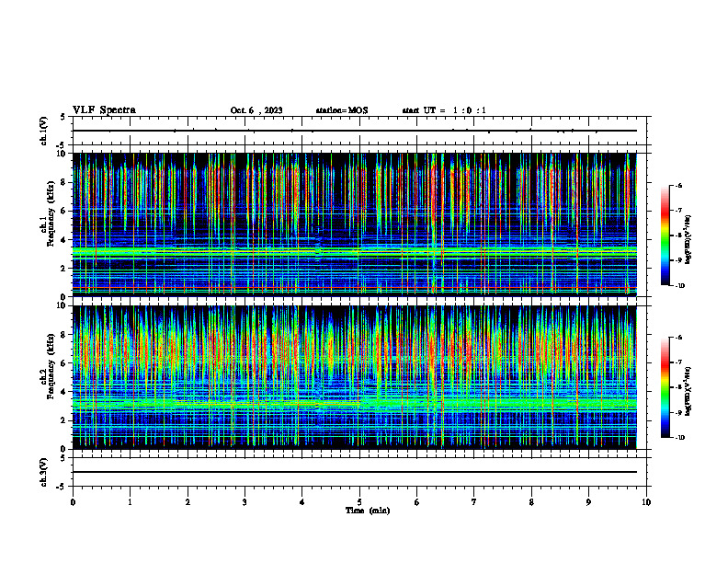The image size is (728, 563).
Task: Click the "-10" label on ch.2 colorbar
Action: (679, 438)
